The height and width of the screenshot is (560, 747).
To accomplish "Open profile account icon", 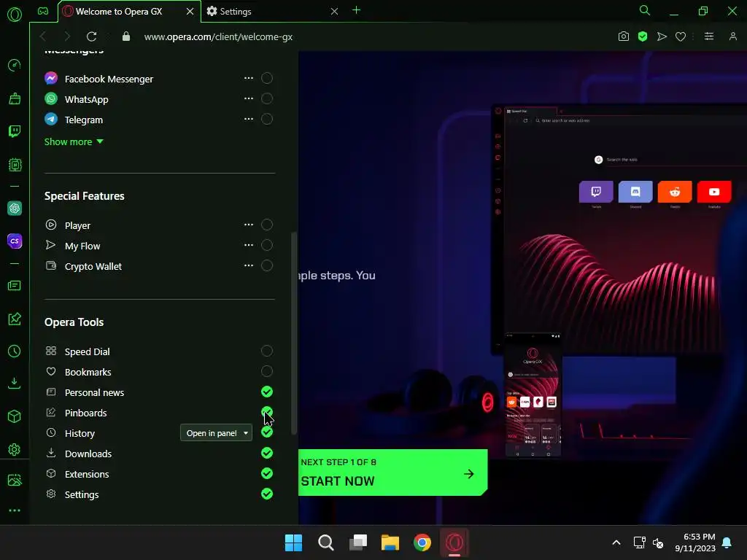I will 732,36.
